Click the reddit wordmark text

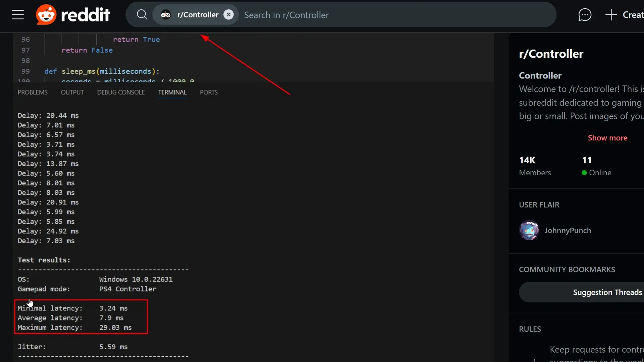tap(86, 15)
